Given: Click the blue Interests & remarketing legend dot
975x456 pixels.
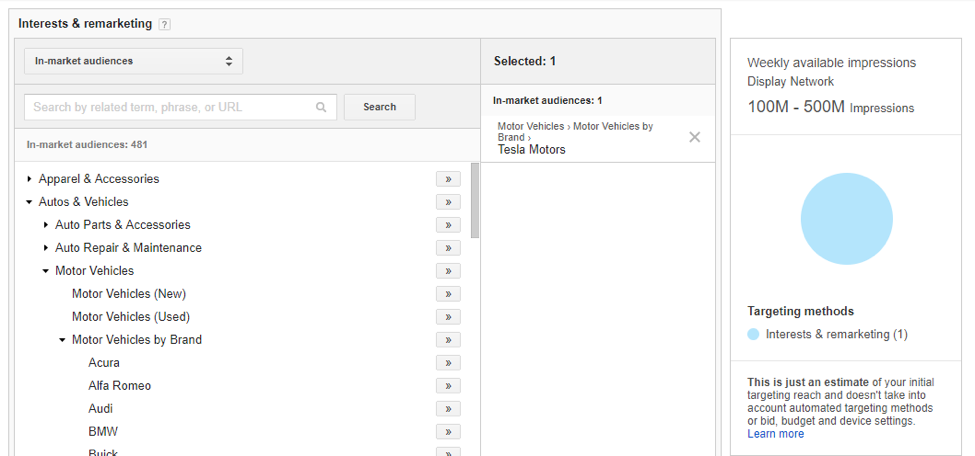Looking at the screenshot, I should pos(753,334).
